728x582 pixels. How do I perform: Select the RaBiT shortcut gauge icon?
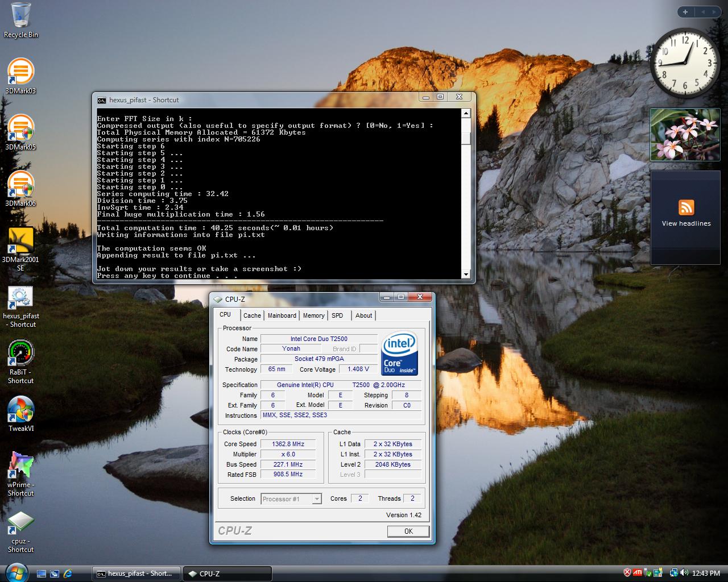tap(20, 354)
